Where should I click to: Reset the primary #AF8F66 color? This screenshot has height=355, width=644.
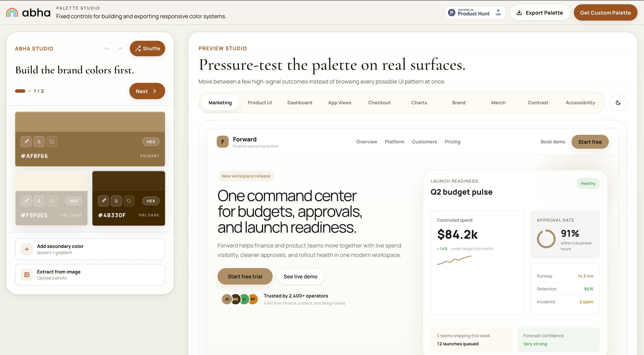tap(52, 142)
